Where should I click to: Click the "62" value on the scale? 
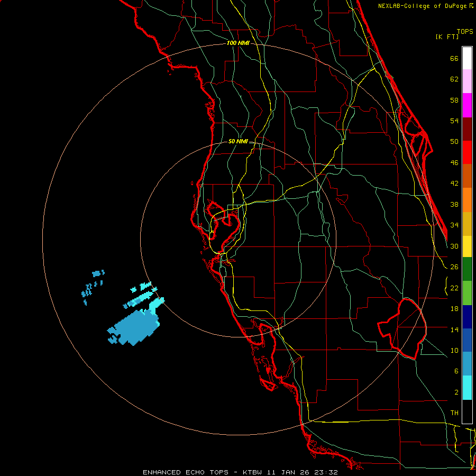click(x=454, y=79)
